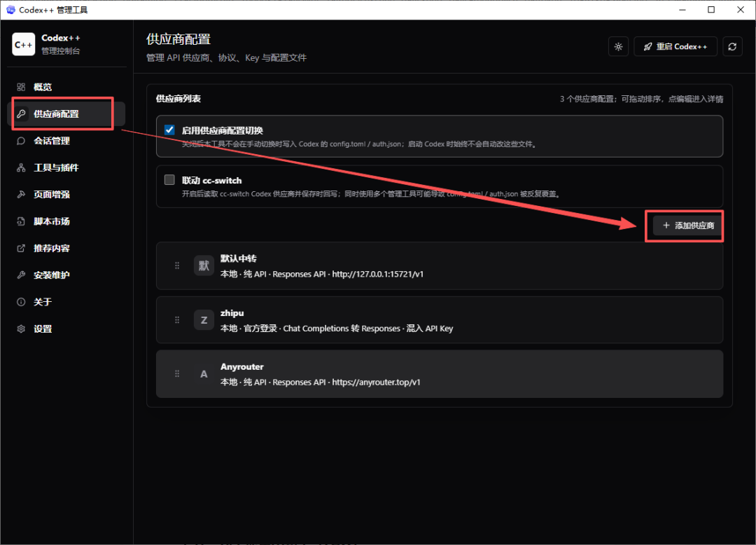Click drag handle of zhipu row
The height and width of the screenshot is (545, 756).
point(177,319)
